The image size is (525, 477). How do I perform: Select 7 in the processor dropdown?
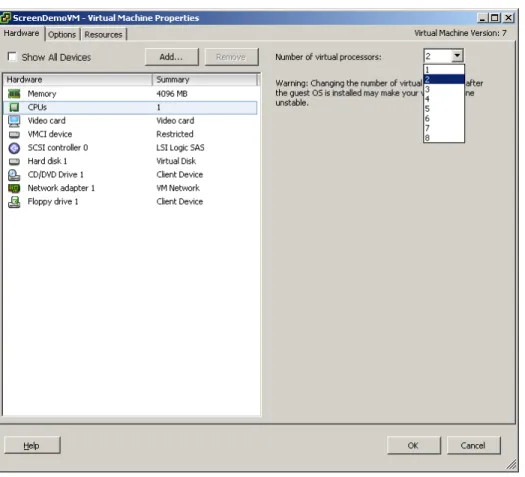[444, 128]
